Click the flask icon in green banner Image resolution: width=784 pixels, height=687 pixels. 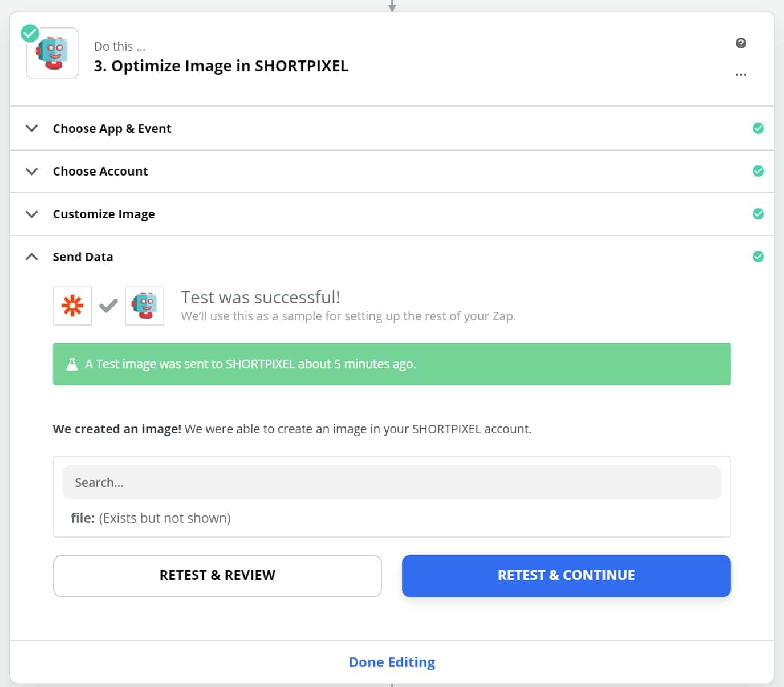pos(72,364)
